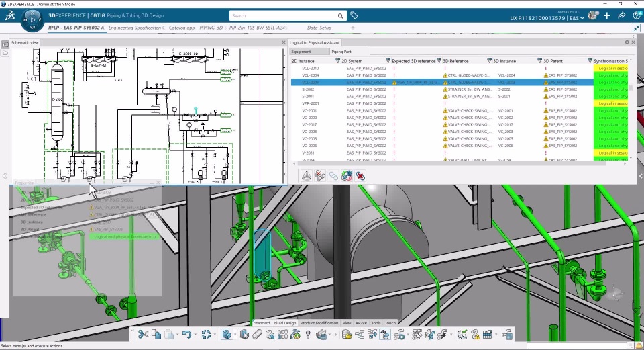Image resolution: width=644 pixels, height=350 pixels.
Task: Click the chain link icon below assistant table
Action: coord(333,175)
